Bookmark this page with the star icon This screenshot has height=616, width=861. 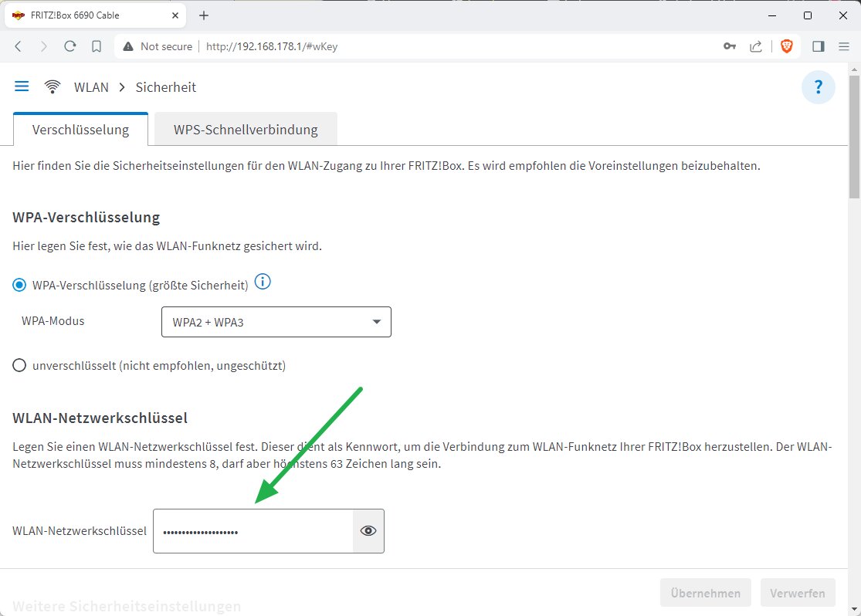pyautogui.click(x=95, y=46)
